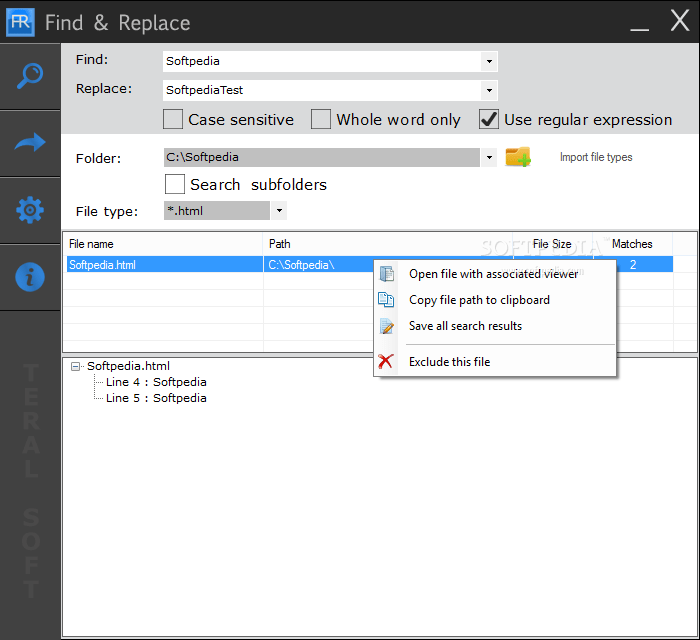This screenshot has width=700, height=640.
Task: Open the info panel via i icon
Action: point(30,277)
